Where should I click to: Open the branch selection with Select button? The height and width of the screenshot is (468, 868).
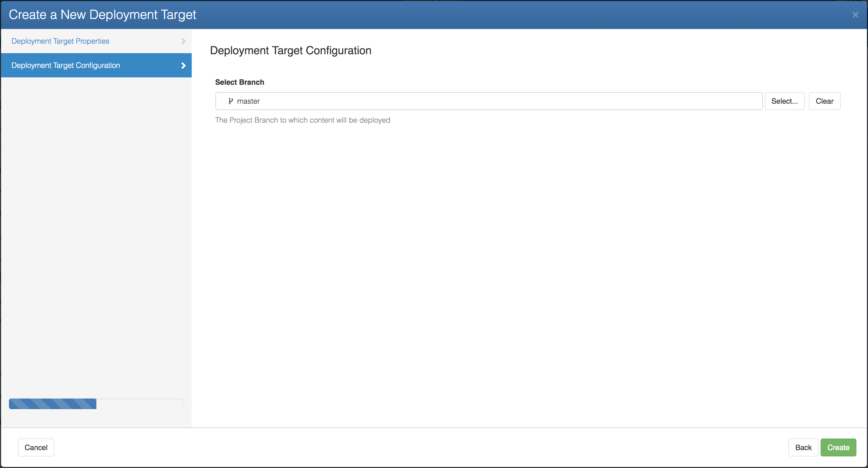[785, 101]
